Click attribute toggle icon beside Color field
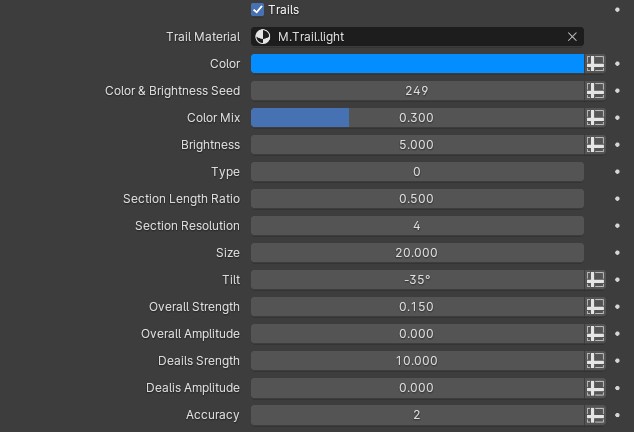Screen dimensions: 634x432 tap(595, 64)
